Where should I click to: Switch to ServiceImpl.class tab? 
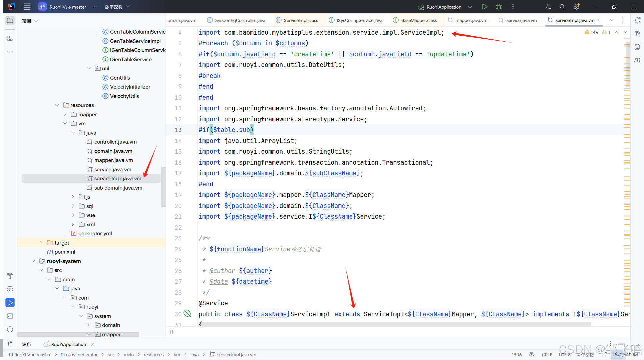click(297, 20)
